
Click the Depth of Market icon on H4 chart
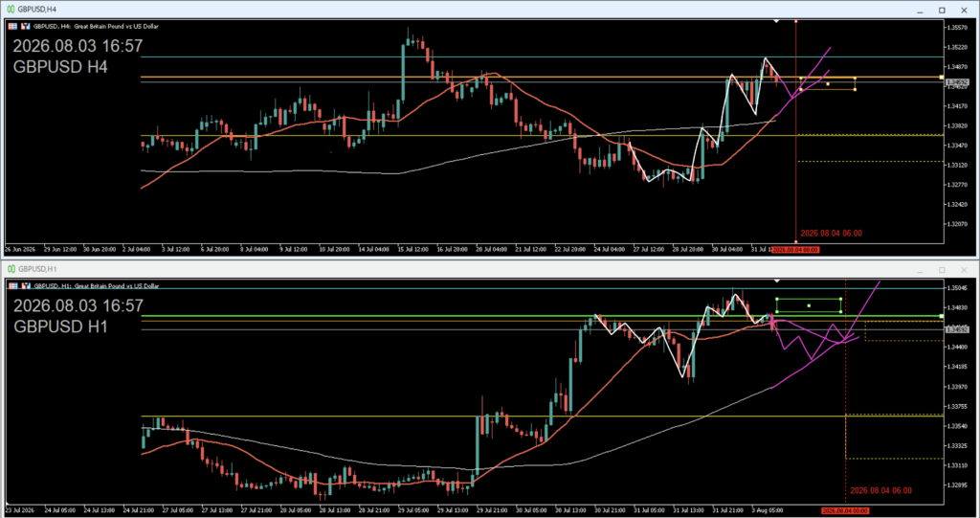[26, 26]
